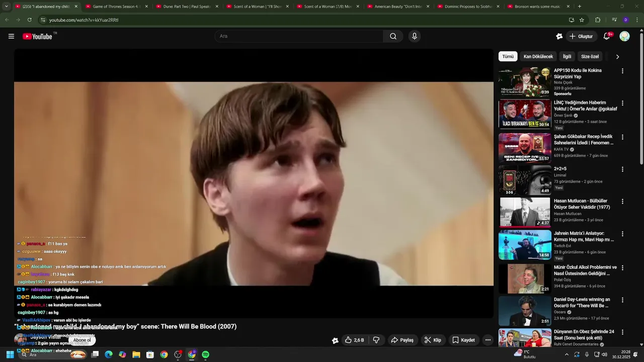This screenshot has width=644, height=362.
Task: Open Chrome media controls icon
Action: click(614, 20)
